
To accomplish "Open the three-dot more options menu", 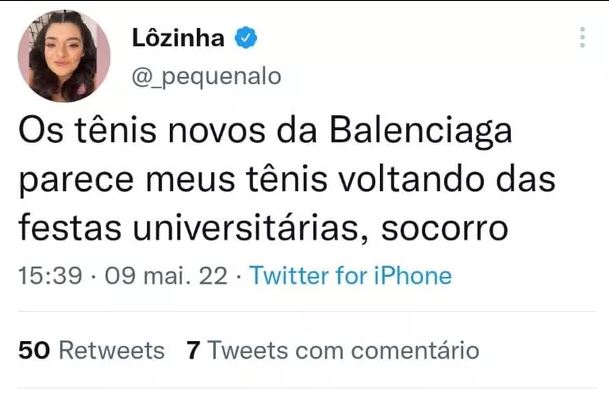I will point(582,37).
